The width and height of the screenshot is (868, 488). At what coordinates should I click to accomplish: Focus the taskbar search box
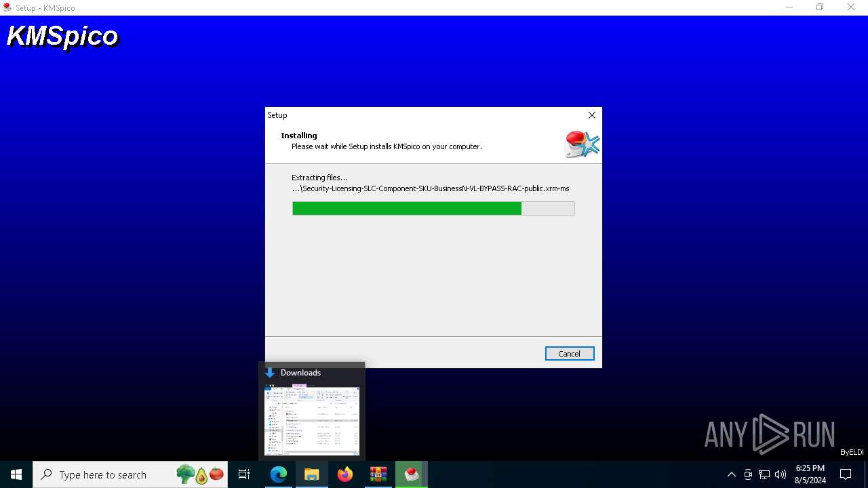[131, 474]
